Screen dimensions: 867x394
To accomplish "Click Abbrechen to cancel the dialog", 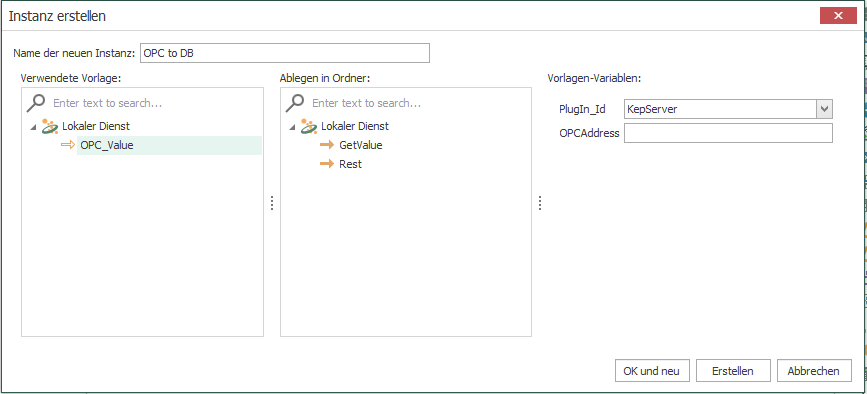I will (814, 371).
